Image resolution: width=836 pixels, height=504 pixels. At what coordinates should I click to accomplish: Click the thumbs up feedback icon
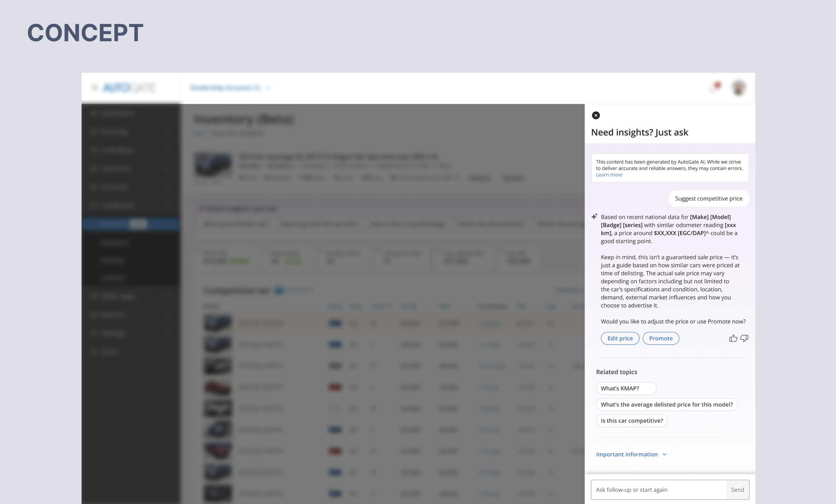tap(733, 338)
